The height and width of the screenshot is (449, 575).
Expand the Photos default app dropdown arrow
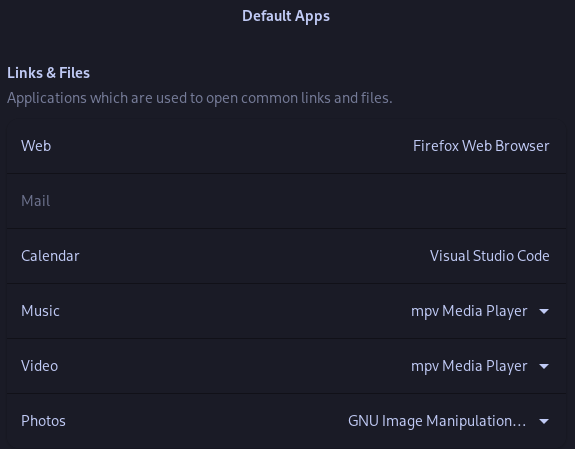coord(544,421)
